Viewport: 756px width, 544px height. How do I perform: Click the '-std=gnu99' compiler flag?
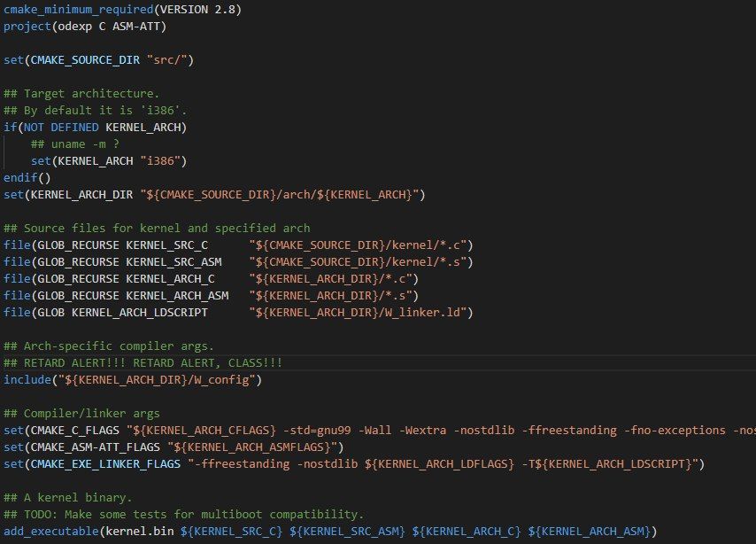[x=317, y=431]
